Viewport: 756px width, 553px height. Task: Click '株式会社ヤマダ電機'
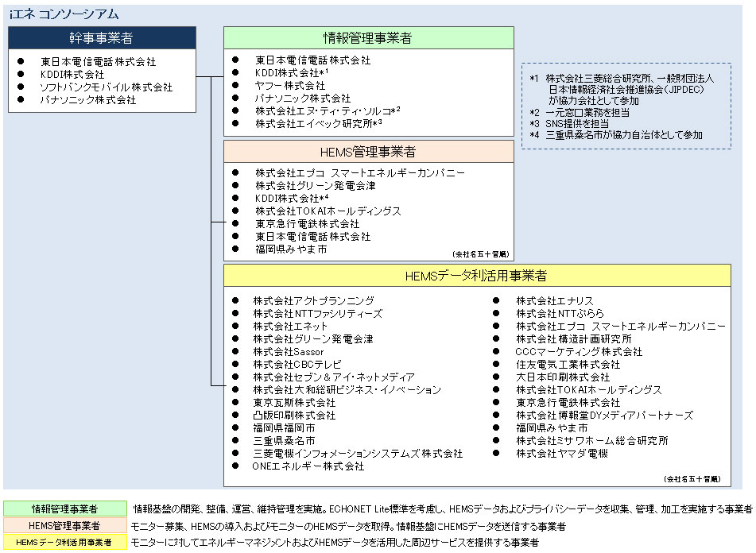tap(562, 454)
